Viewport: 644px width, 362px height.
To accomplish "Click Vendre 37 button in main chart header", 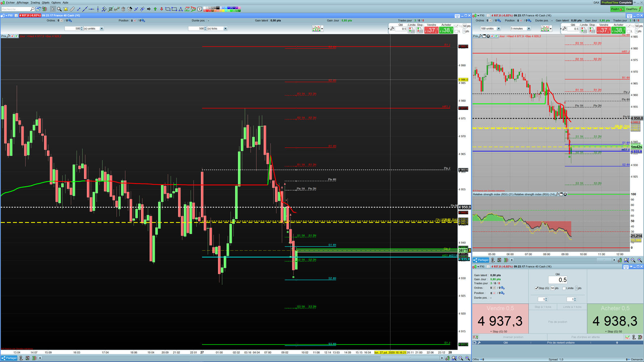I will 431,30.
